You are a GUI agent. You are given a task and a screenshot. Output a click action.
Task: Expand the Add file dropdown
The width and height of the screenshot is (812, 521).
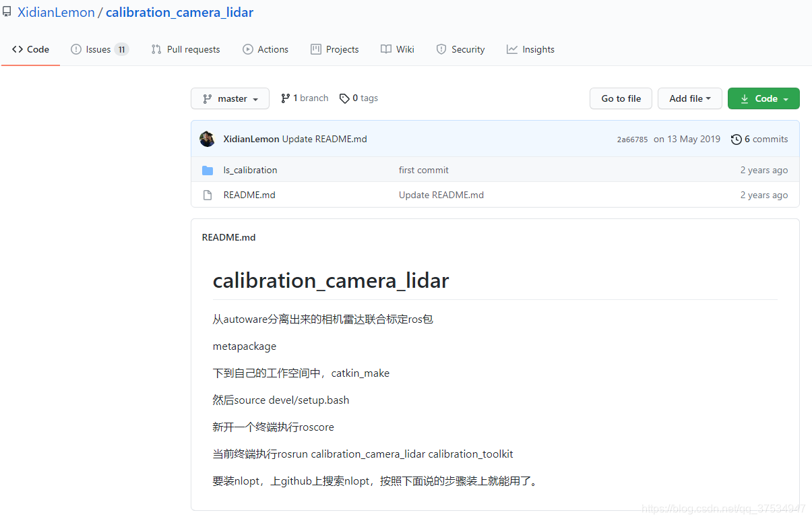coord(690,98)
